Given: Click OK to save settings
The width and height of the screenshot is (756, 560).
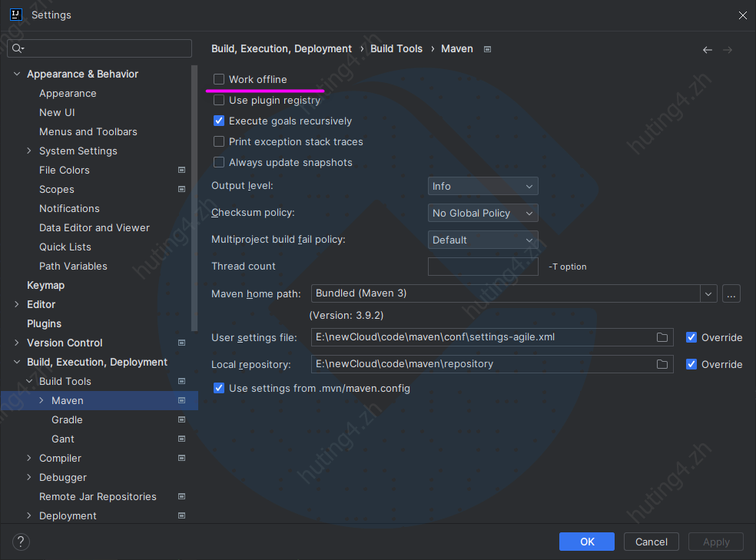Looking at the screenshot, I should pyautogui.click(x=587, y=542).
